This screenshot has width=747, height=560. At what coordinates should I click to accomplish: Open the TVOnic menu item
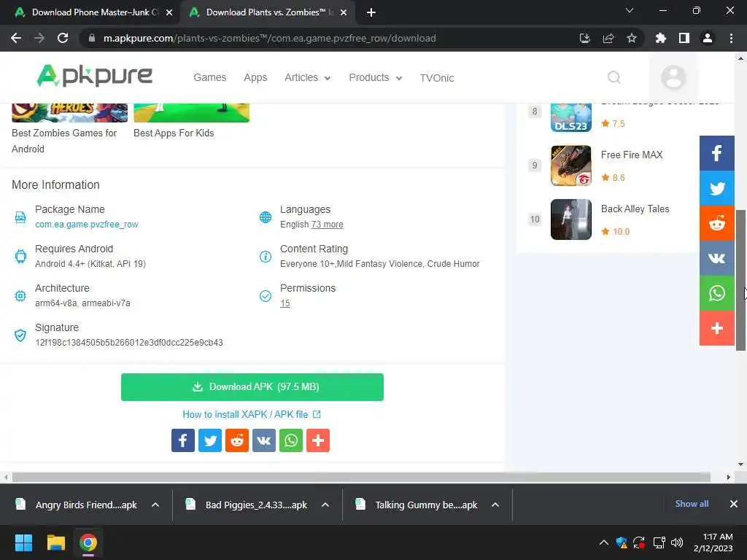coord(437,77)
